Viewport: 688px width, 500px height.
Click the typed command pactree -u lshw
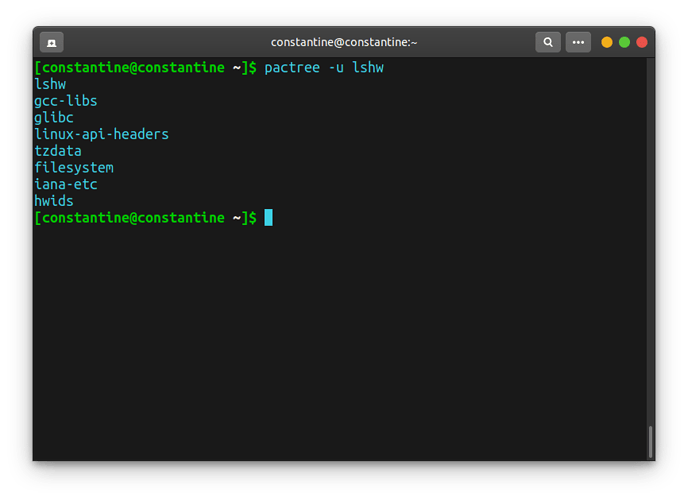(324, 68)
